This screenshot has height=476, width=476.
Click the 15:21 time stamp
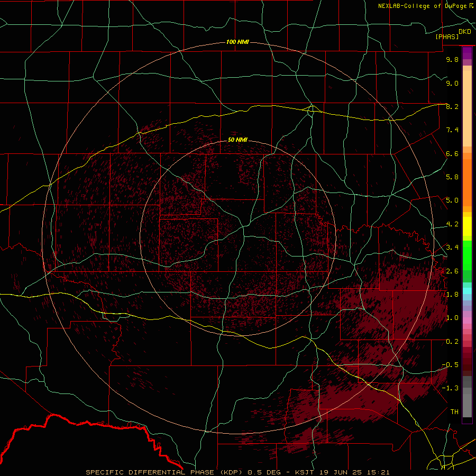(378, 472)
